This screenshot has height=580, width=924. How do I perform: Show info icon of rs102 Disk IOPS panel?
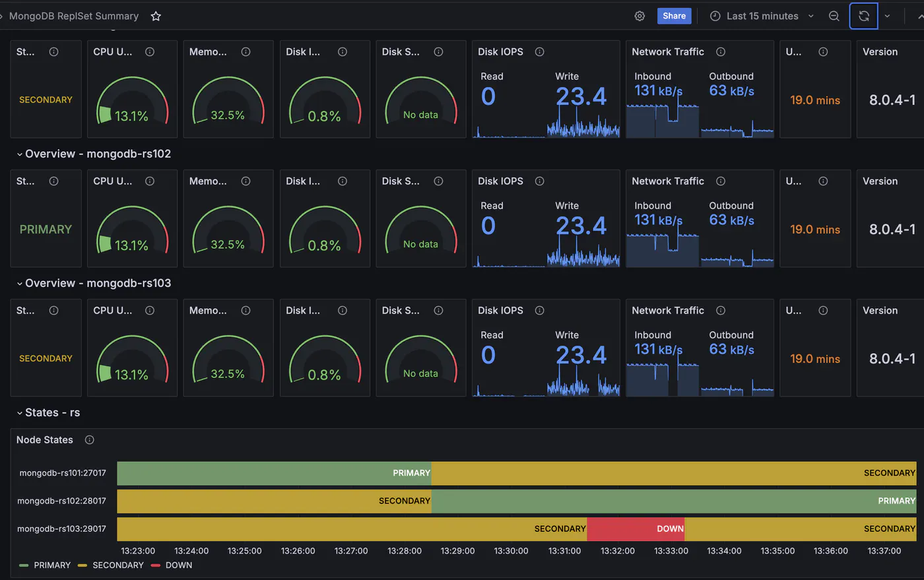pyautogui.click(x=539, y=181)
